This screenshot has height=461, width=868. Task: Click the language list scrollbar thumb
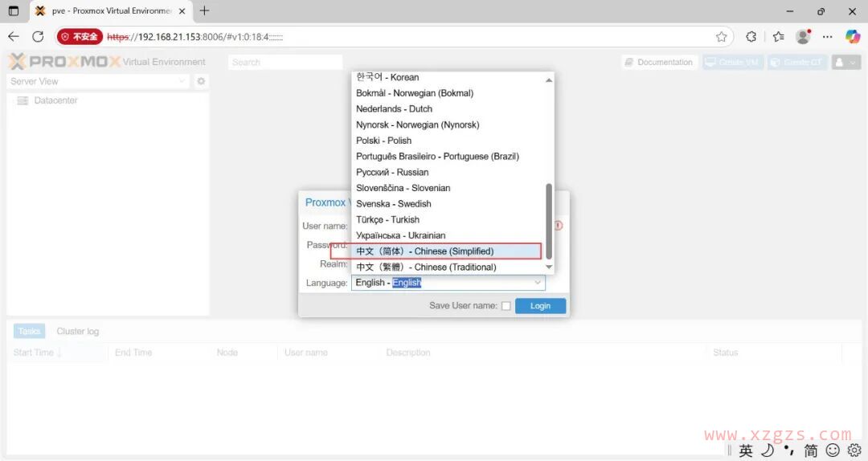tap(549, 221)
